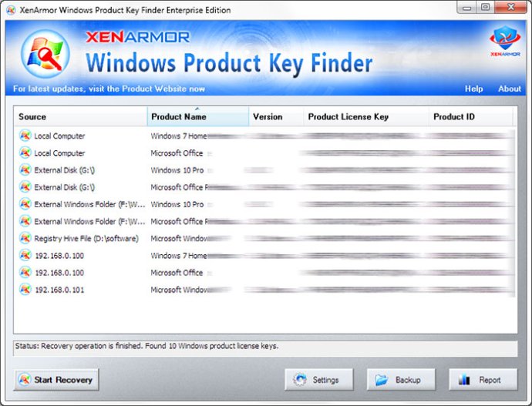Open the Help menu

(473, 89)
